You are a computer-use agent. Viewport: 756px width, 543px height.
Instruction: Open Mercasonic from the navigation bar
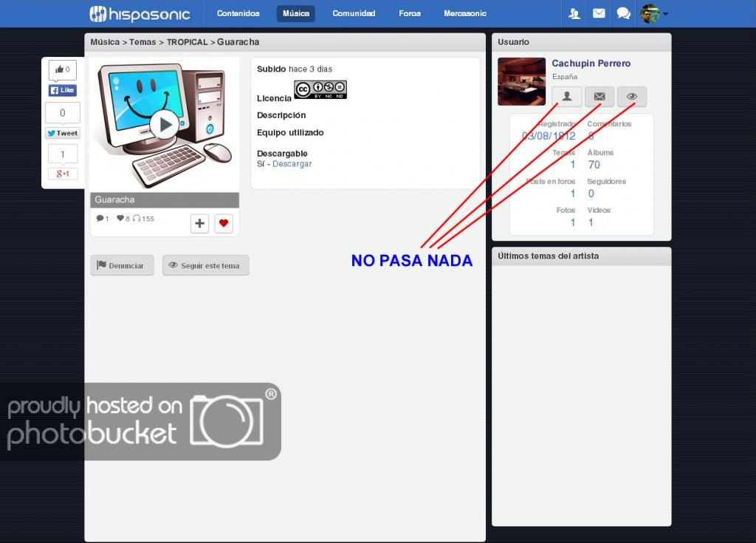pyautogui.click(x=465, y=13)
